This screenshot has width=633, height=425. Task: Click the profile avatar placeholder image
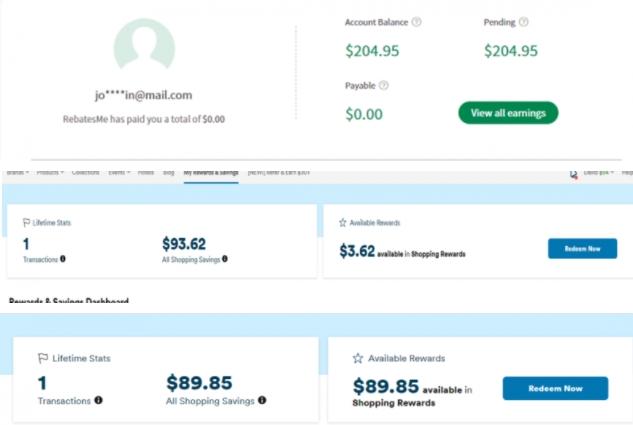144,46
